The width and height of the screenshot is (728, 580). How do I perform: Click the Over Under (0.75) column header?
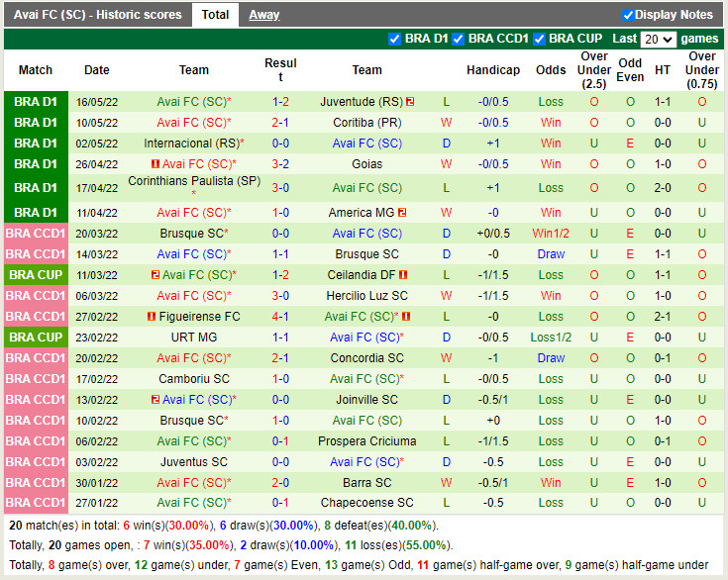coord(702,70)
